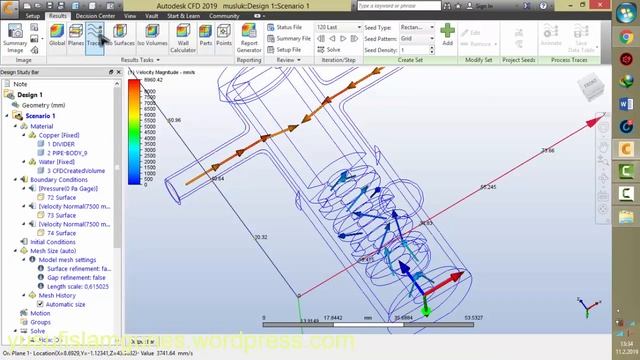Open the file explorer folder in taskbar
This screenshot has height=360, width=640.
pyautogui.click(x=626, y=217)
